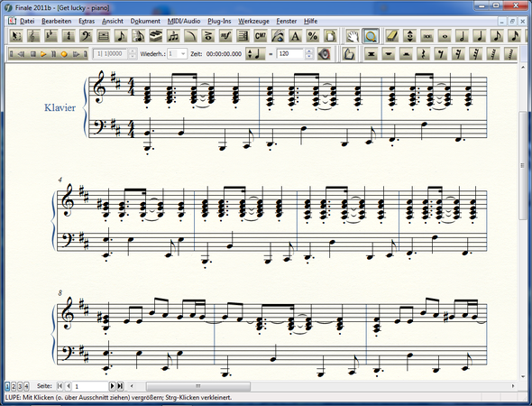Select the quarter rest icon
This screenshot has height=406, width=532.
[x=424, y=54]
